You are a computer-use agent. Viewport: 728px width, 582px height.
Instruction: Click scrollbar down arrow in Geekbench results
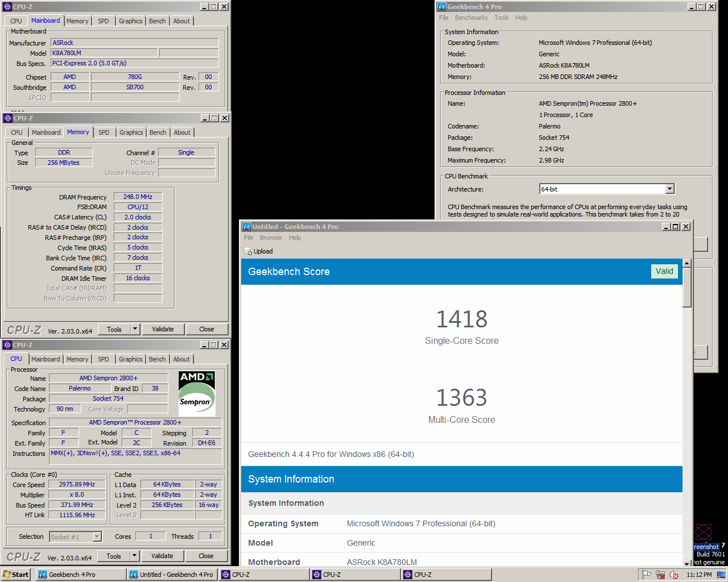click(687, 563)
